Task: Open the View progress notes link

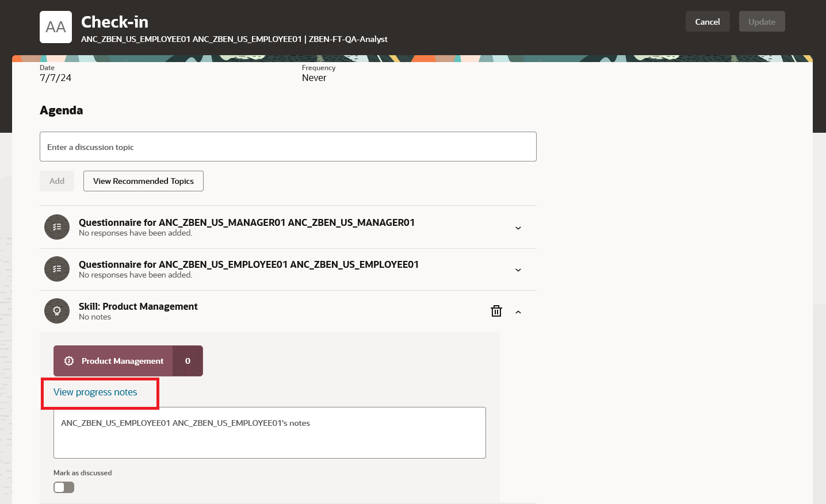Action: (x=95, y=392)
